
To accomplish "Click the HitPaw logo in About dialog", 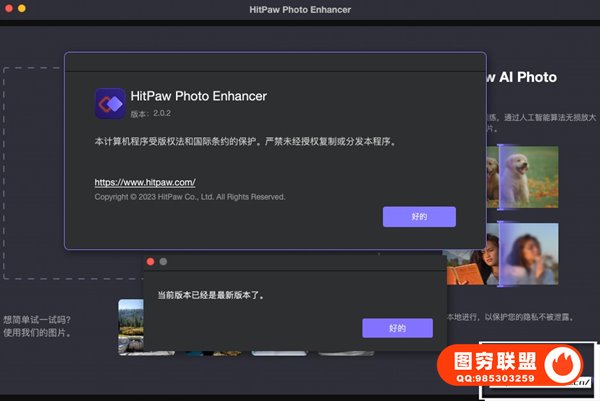I will point(110,102).
